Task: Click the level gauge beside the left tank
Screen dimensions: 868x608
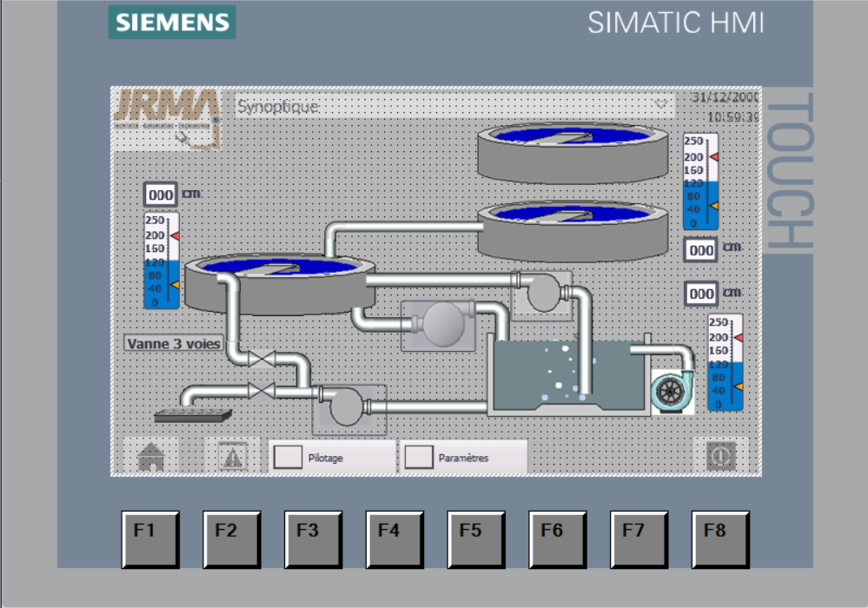Action: [162, 261]
